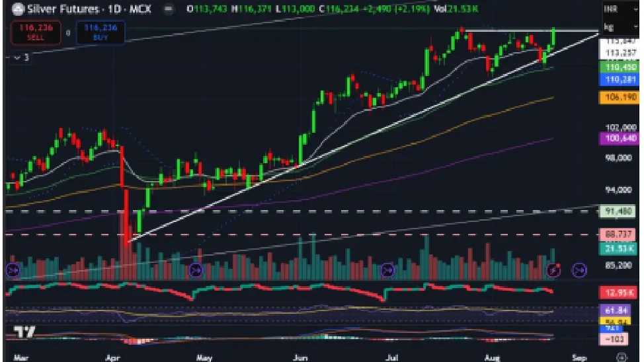Click the light green 91,480 level label
This screenshot has height=362, width=644.
[x=618, y=211]
